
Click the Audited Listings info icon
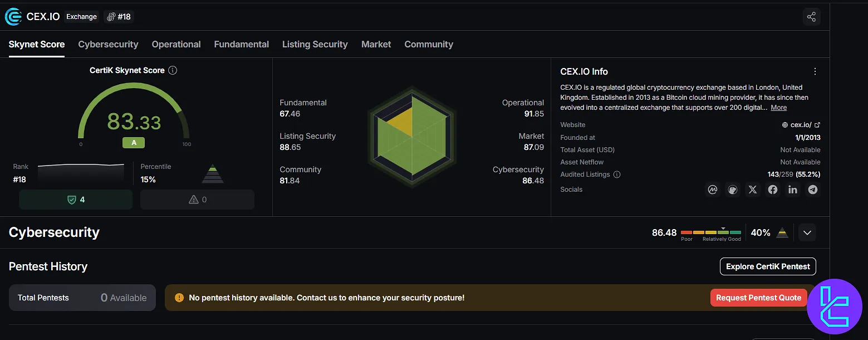[x=616, y=174]
